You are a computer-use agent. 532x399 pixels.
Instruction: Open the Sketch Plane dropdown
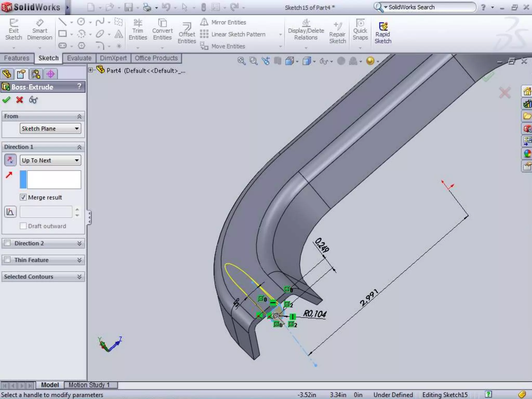point(50,129)
